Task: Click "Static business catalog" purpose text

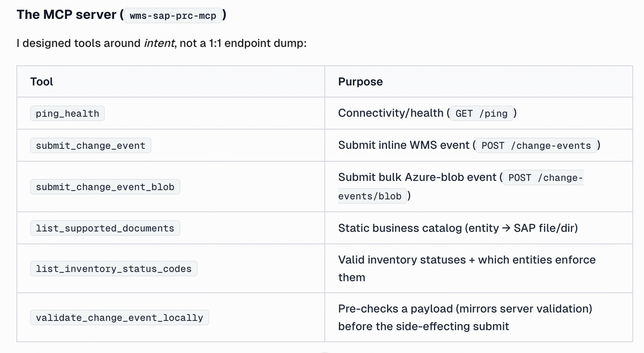Action: point(400,228)
